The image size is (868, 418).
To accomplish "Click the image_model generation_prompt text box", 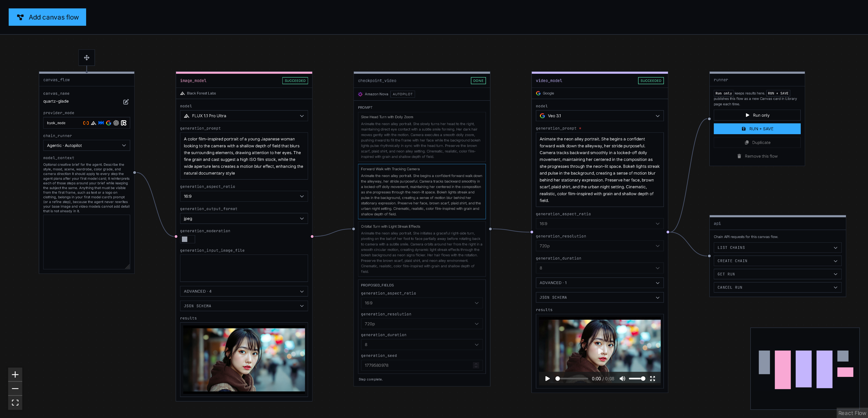I will (x=244, y=156).
